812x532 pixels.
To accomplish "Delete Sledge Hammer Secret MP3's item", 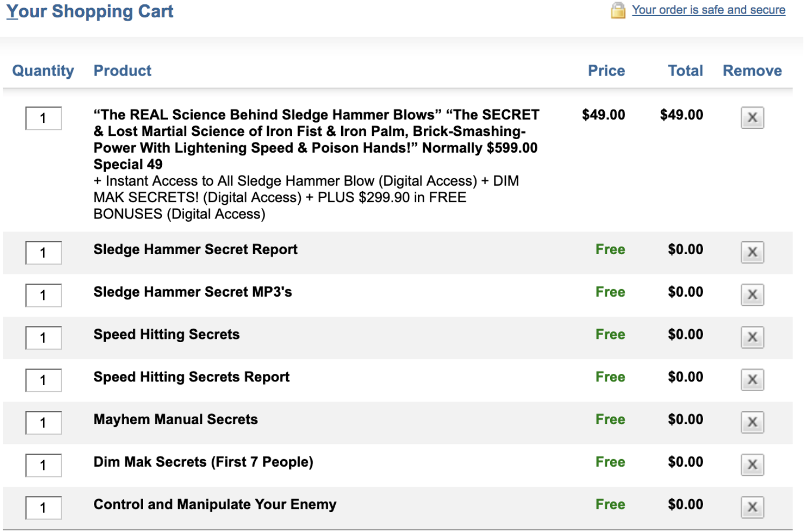I will [752, 295].
